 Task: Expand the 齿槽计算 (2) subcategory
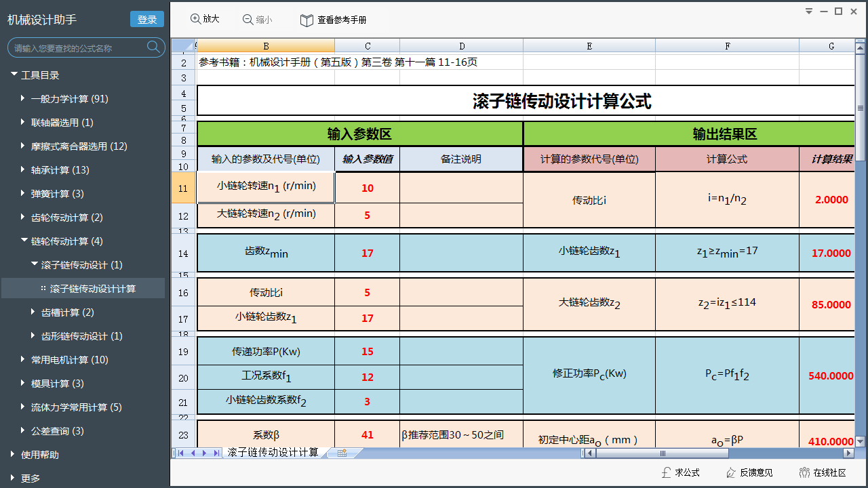coord(33,312)
